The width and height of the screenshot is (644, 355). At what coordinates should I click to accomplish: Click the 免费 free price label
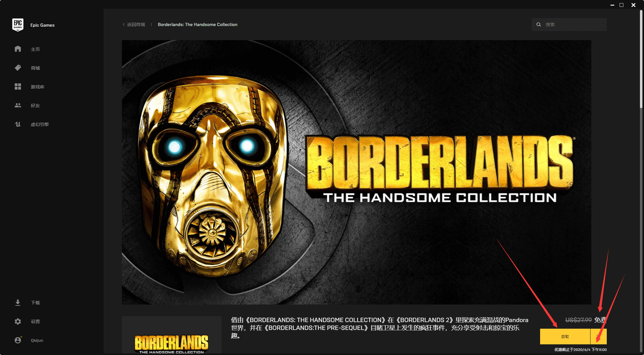tap(601, 320)
